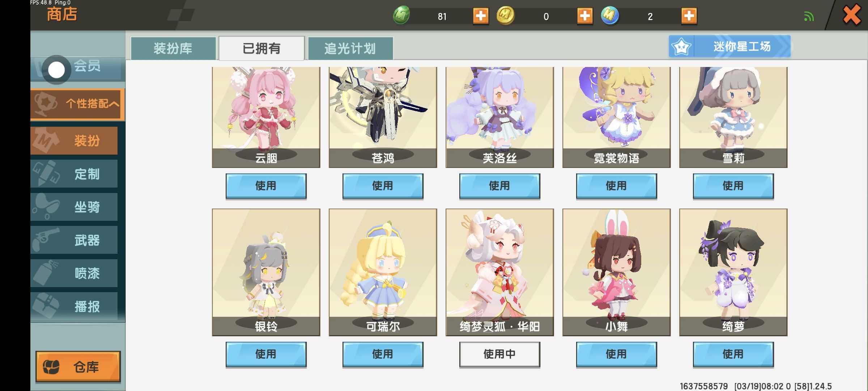Collapse the 个性搭配 section
The height and width of the screenshot is (391, 868).
click(x=77, y=104)
